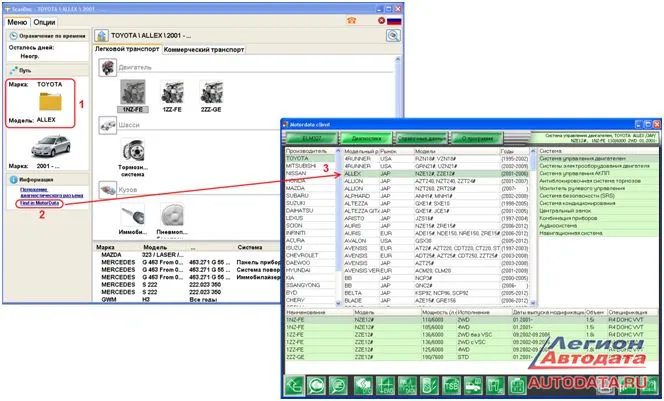Select the 2ZZ-GE STD row in engine table
This screenshot has width=664, height=401.
click(472, 357)
